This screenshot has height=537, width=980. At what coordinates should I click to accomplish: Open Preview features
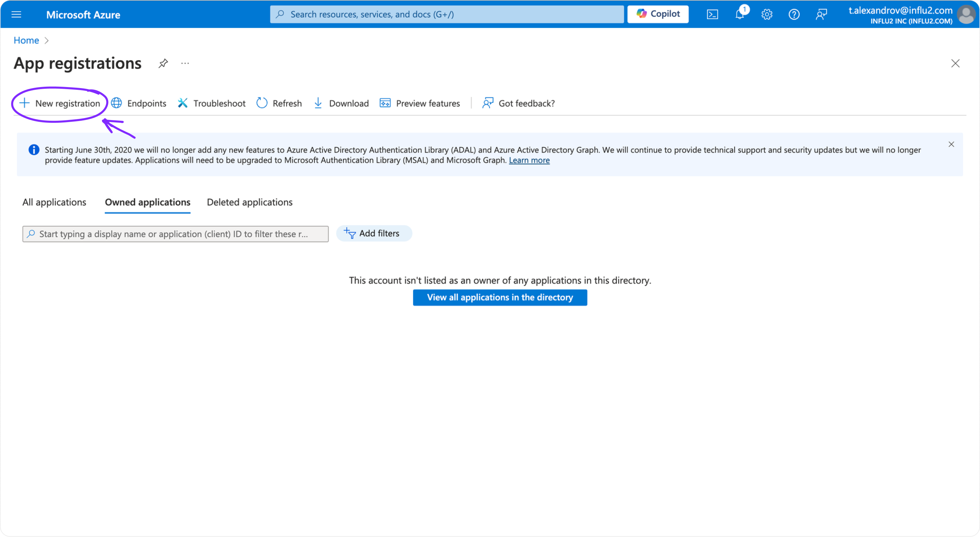(x=420, y=103)
